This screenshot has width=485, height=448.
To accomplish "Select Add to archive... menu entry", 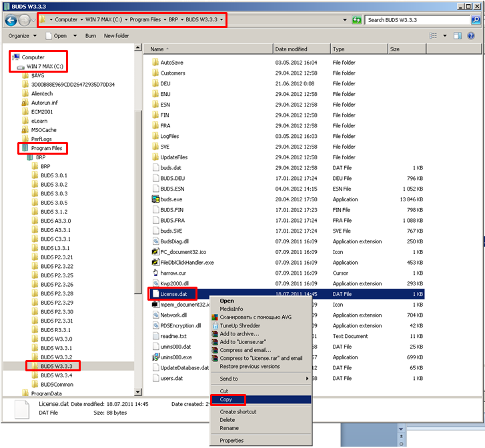I will 239,333.
